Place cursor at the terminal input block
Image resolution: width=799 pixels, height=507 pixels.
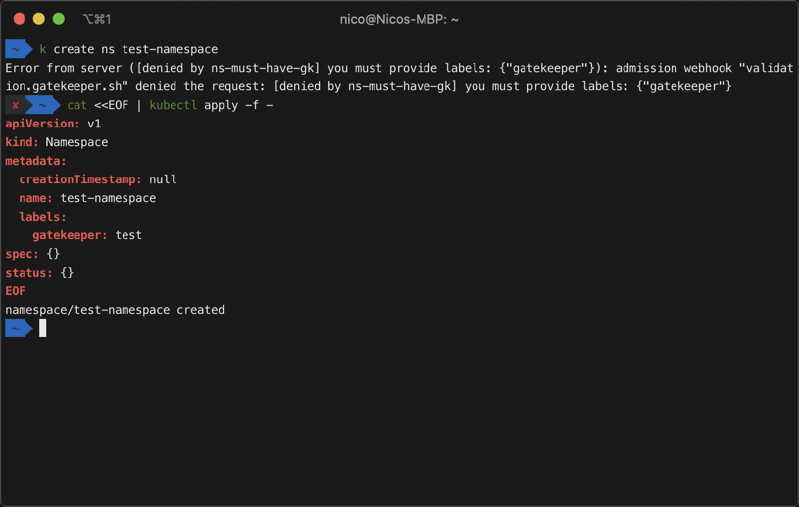pyautogui.click(x=43, y=328)
